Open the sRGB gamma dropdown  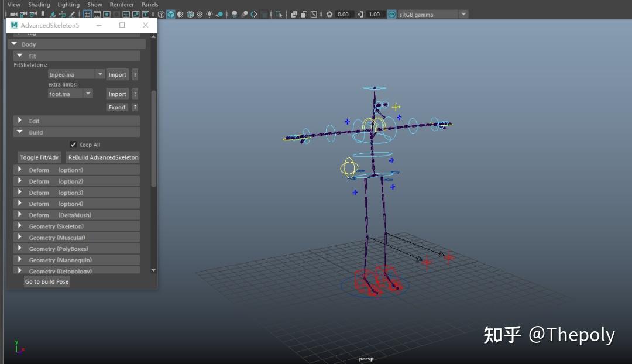(x=463, y=14)
